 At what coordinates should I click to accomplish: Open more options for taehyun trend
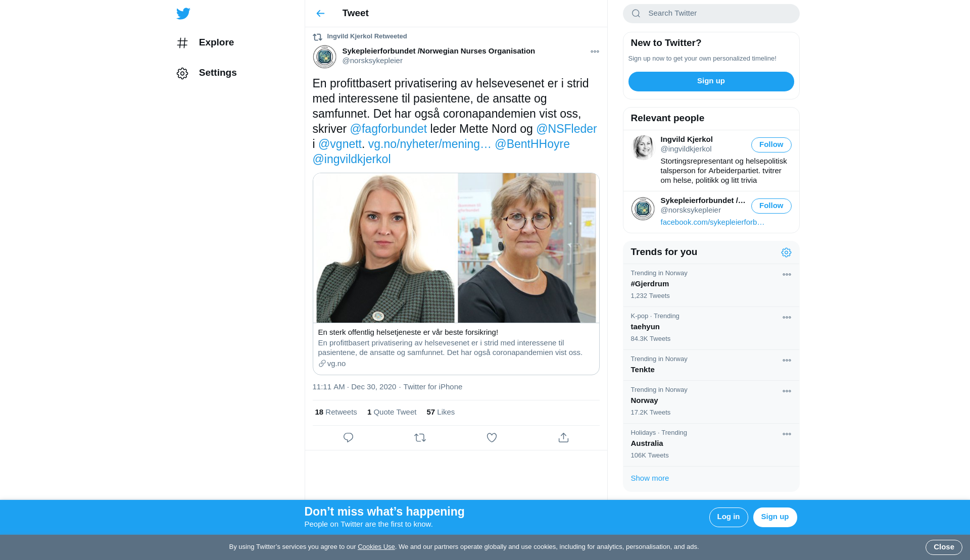(x=787, y=318)
